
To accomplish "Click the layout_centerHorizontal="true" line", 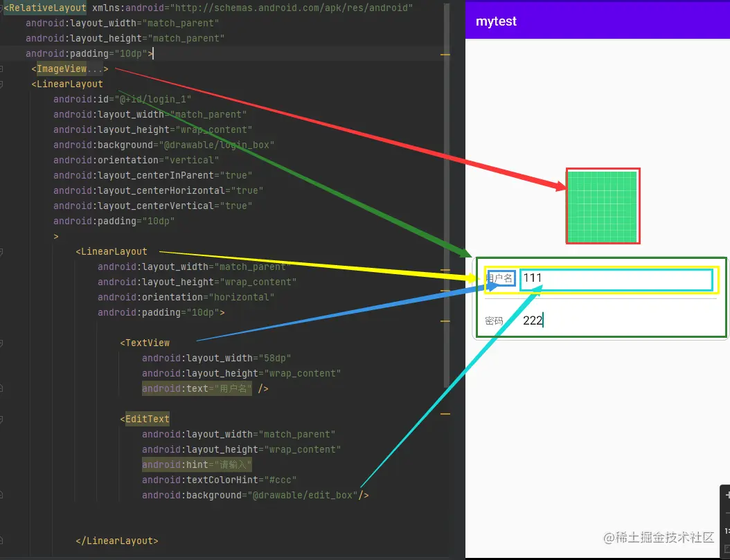I will pos(159,190).
